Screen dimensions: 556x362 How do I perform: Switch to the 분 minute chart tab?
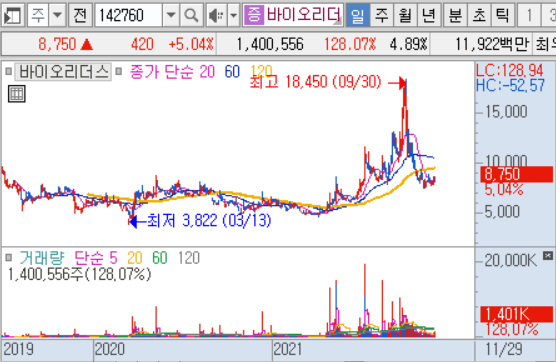click(x=455, y=15)
